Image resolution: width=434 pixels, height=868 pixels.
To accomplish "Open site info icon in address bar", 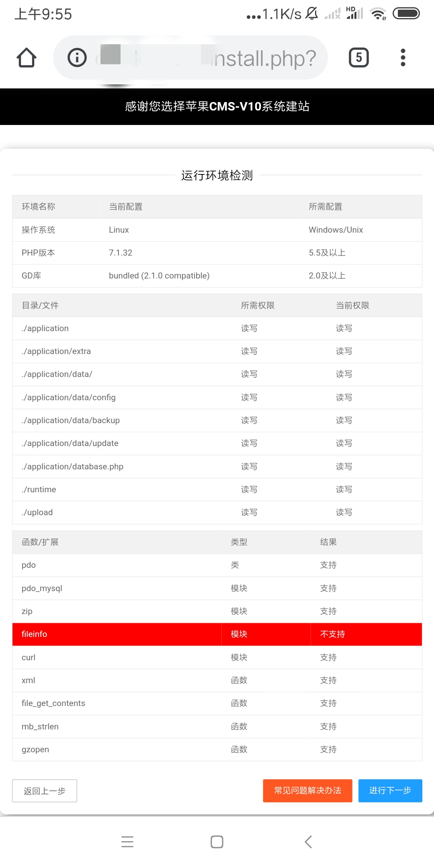I will coord(77,57).
